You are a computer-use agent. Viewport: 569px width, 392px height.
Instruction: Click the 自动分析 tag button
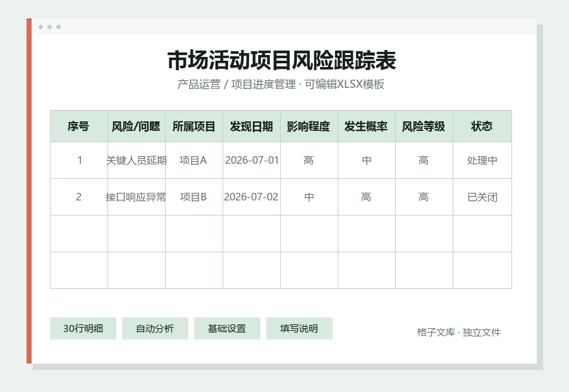[x=155, y=329]
